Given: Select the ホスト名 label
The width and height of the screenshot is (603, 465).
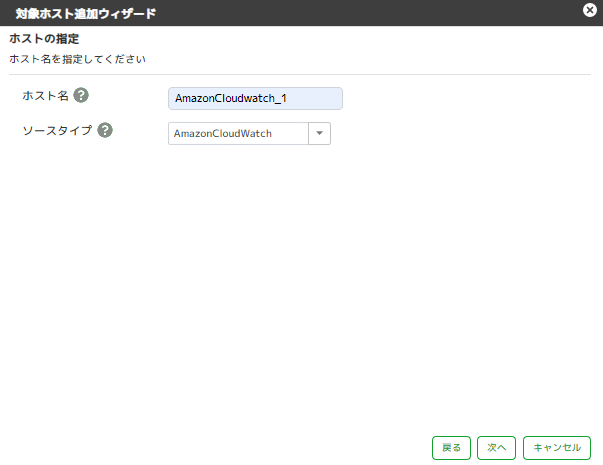Looking at the screenshot, I should pos(45,95).
